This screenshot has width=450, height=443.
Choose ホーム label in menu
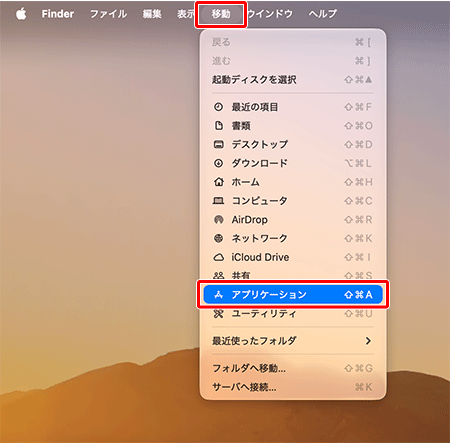245,182
